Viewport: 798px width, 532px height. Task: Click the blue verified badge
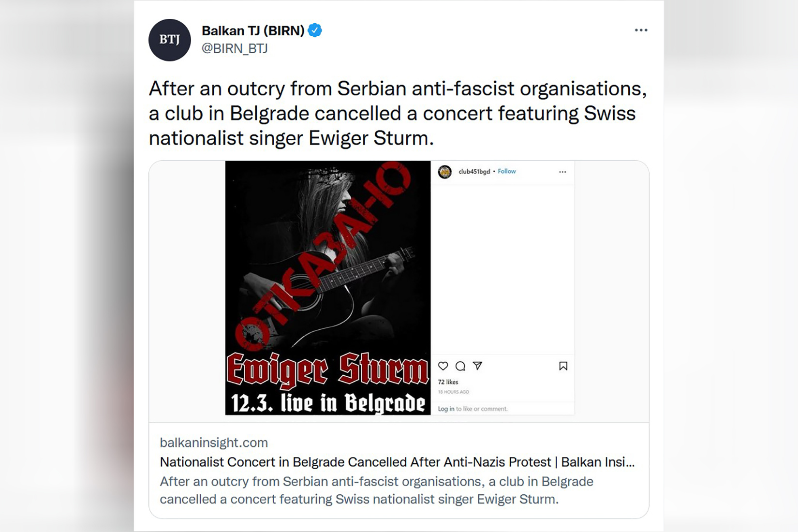click(315, 30)
